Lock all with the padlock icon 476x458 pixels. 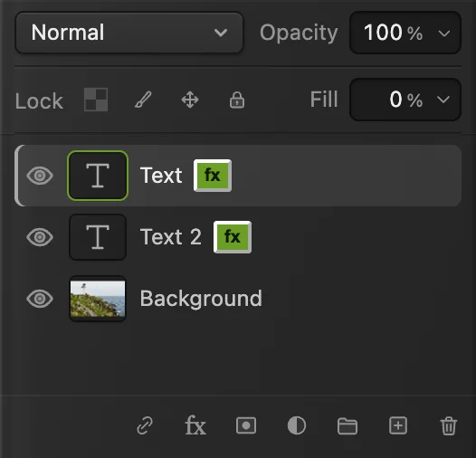pos(237,100)
